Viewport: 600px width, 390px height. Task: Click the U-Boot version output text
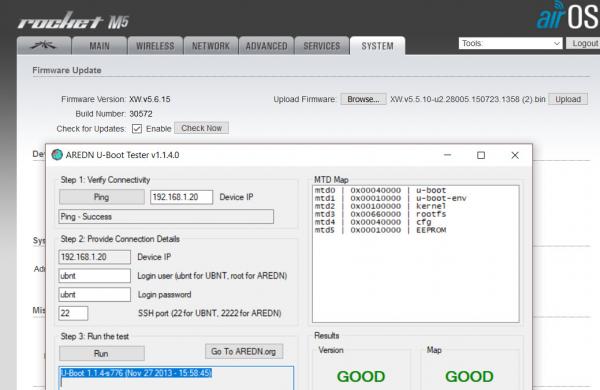(x=137, y=373)
